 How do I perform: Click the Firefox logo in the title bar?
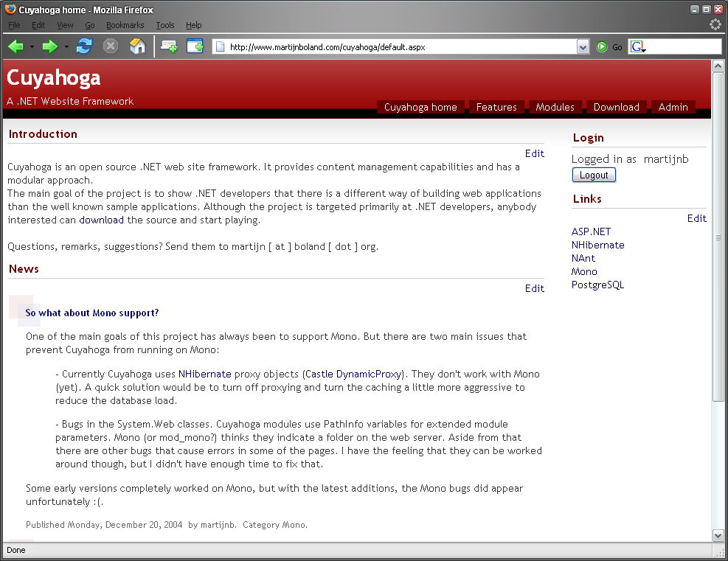pyautogui.click(x=10, y=9)
